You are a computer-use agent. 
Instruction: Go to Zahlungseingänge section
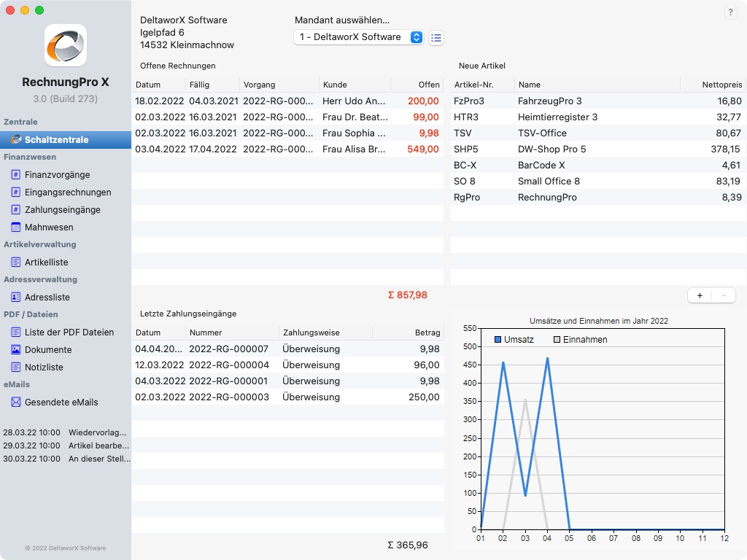pyautogui.click(x=62, y=210)
